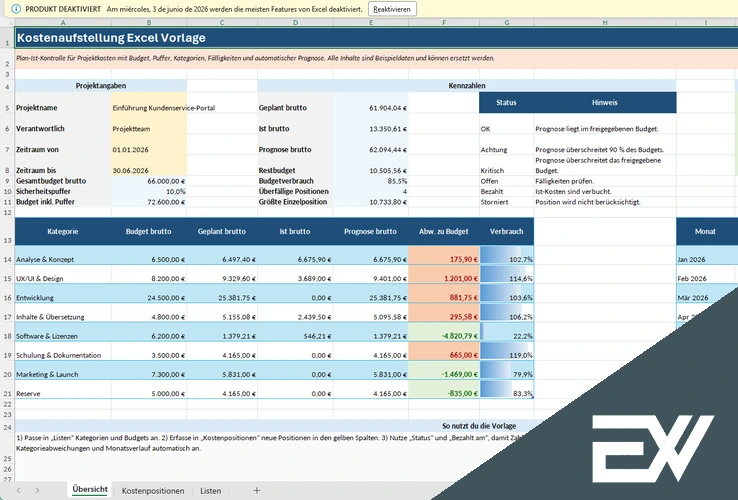This screenshot has width=738, height=500.
Task: Click the Kennzahlen section header
Action: (467, 86)
